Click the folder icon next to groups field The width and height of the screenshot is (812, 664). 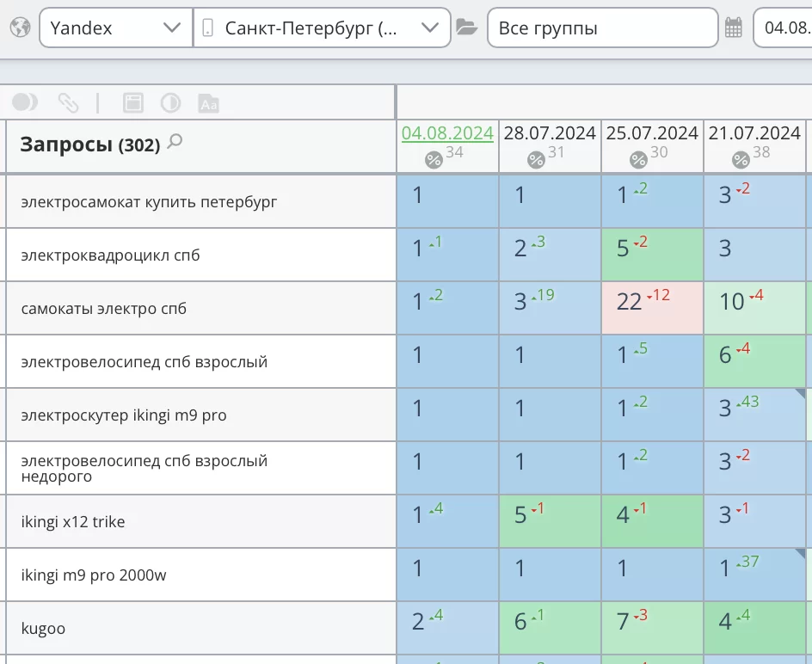[466, 28]
